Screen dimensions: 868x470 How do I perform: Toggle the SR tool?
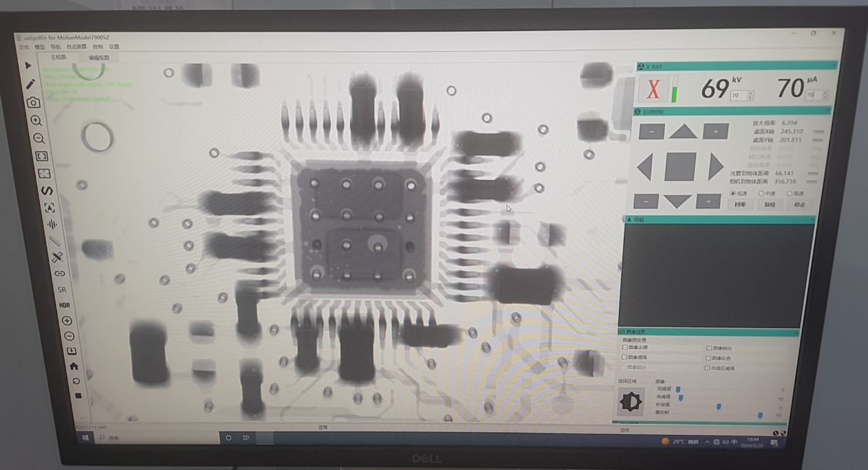tap(62, 290)
